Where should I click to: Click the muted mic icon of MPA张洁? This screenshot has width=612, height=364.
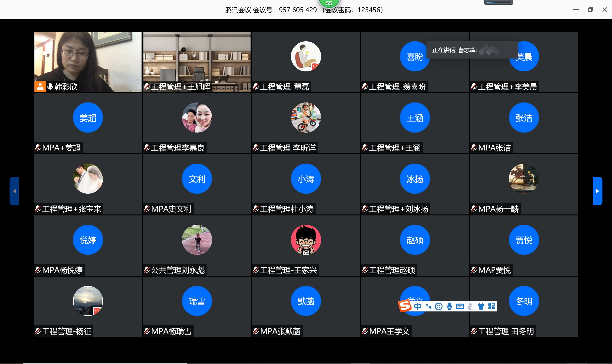coord(474,148)
